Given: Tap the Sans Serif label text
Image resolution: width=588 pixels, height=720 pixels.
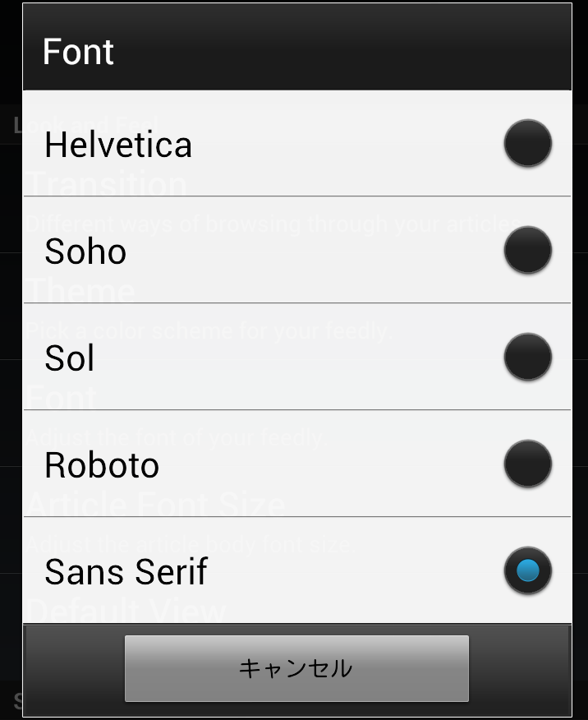Looking at the screenshot, I should point(126,572).
